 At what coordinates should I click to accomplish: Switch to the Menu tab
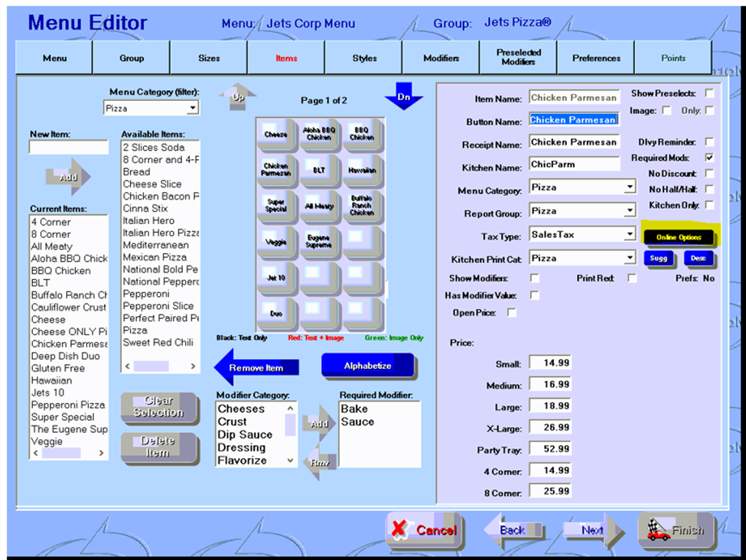[x=54, y=58]
